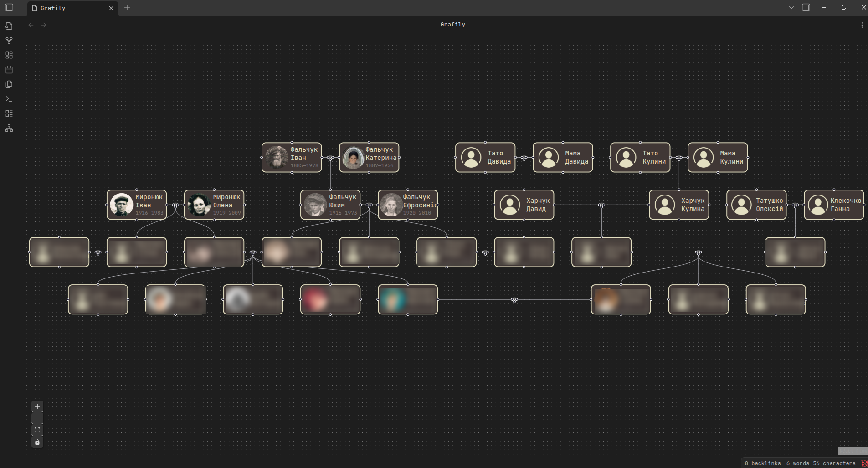
Task: Open the command palette terminal icon
Action: tap(9, 99)
